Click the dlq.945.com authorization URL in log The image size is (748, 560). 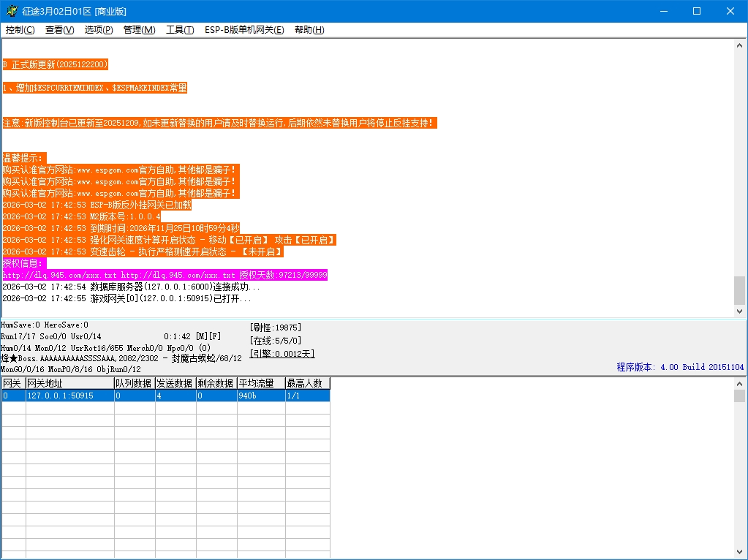(59, 275)
